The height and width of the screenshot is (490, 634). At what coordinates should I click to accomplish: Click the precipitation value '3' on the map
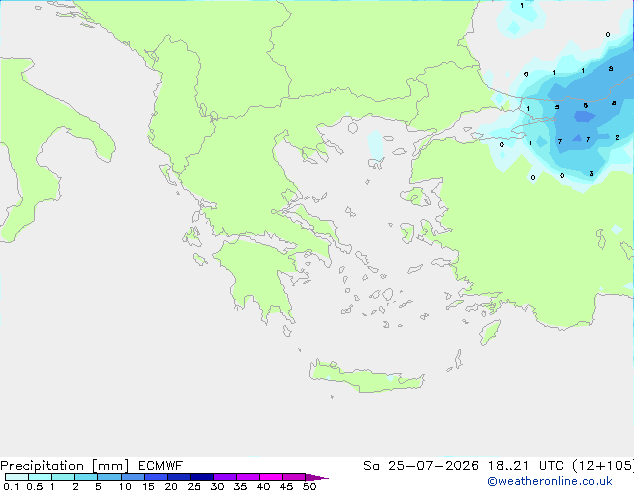(591, 173)
